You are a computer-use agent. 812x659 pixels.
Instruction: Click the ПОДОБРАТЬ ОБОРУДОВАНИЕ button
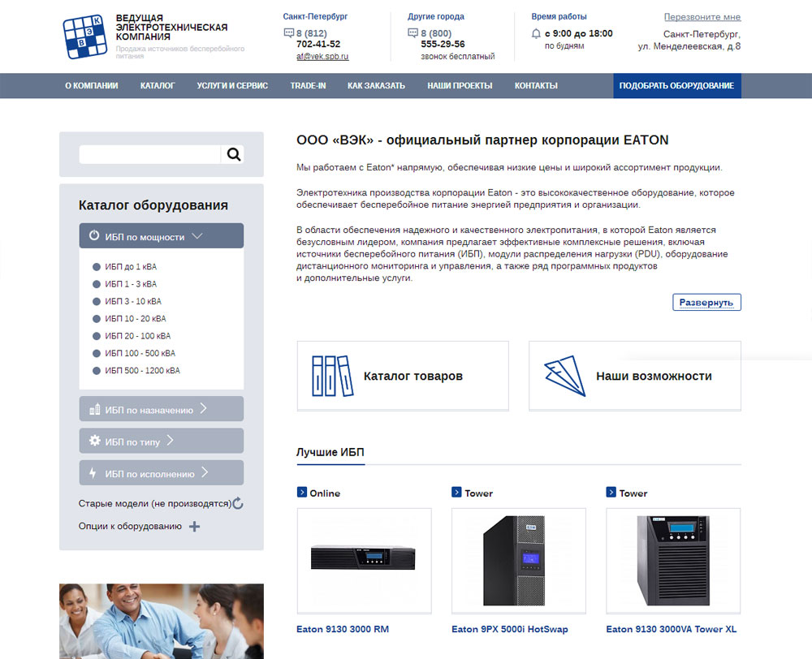point(677,86)
